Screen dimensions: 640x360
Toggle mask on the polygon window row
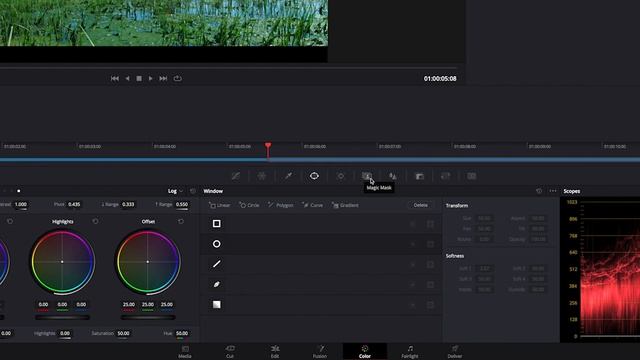[430, 264]
